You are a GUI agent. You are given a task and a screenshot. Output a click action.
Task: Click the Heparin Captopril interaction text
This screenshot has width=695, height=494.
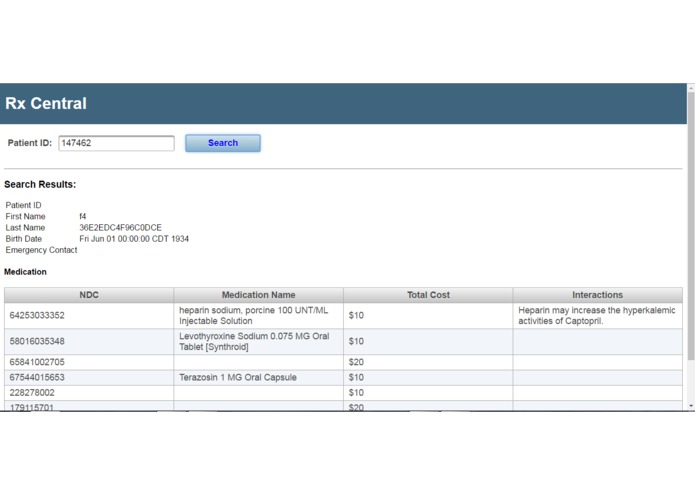[x=597, y=315]
